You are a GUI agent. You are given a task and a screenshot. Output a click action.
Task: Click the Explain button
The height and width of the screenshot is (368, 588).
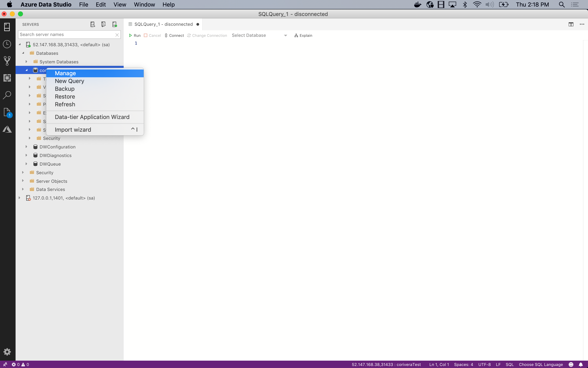coord(304,35)
